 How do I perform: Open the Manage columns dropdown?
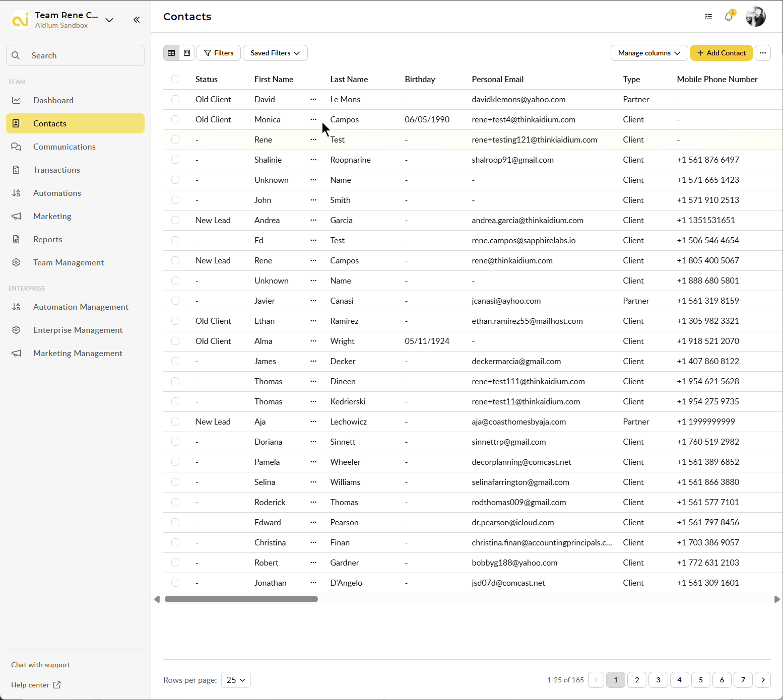click(x=649, y=53)
